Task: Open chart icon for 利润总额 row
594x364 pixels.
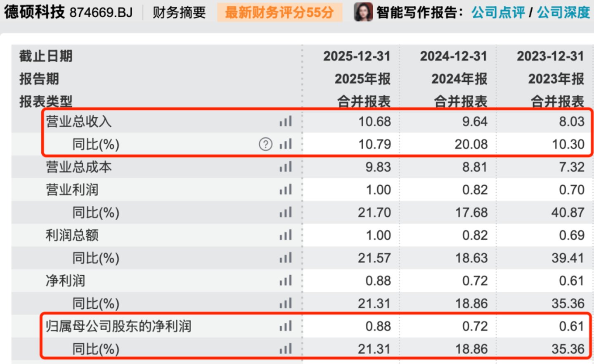Action: pyautogui.click(x=286, y=235)
